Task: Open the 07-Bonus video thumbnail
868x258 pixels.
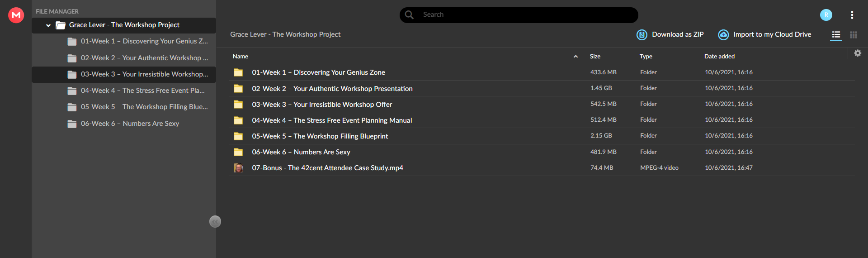Action: tap(238, 168)
